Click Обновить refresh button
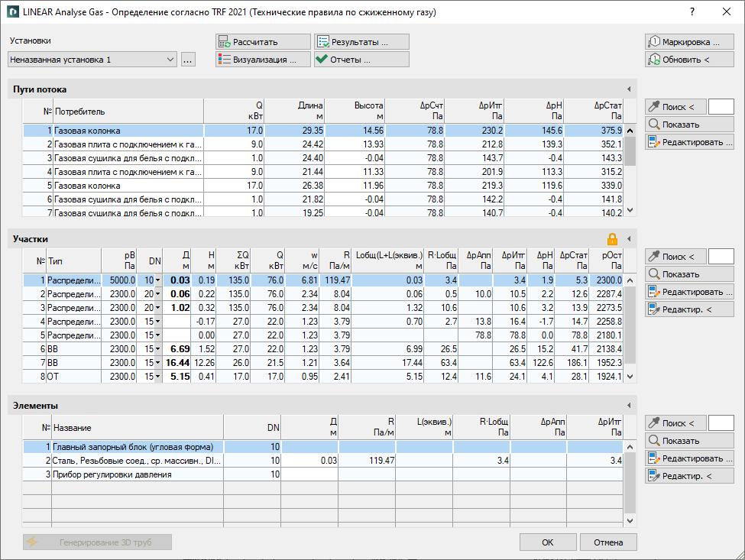Screen dimensions: 745x560 pyautogui.click(x=689, y=60)
